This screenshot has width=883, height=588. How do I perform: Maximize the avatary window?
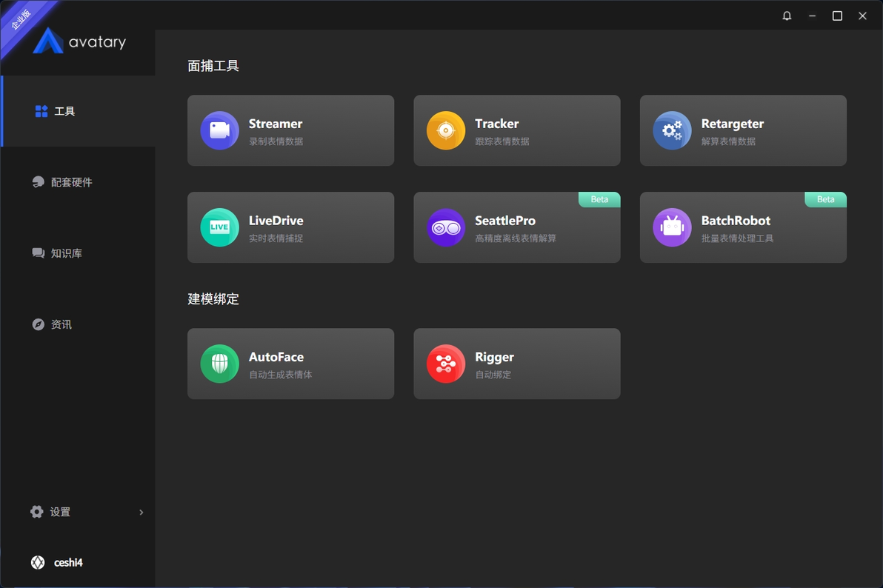coord(837,16)
